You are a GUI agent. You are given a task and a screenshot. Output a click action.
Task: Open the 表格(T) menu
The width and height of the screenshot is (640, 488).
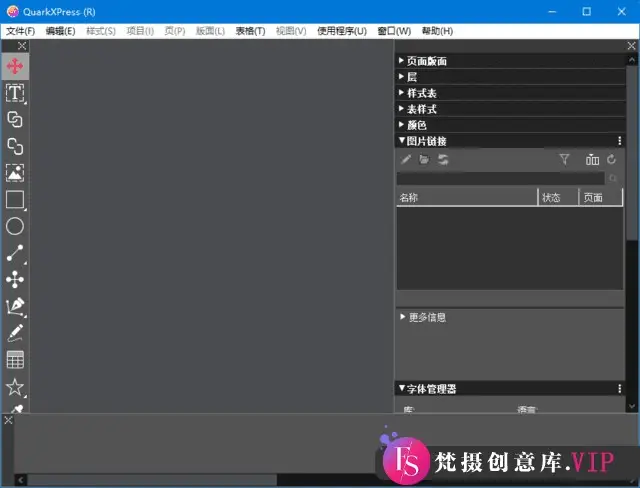coord(250,31)
